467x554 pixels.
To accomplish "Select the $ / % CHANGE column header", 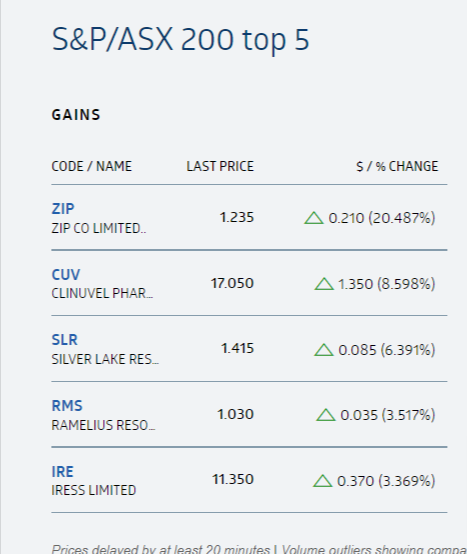I will (397, 166).
